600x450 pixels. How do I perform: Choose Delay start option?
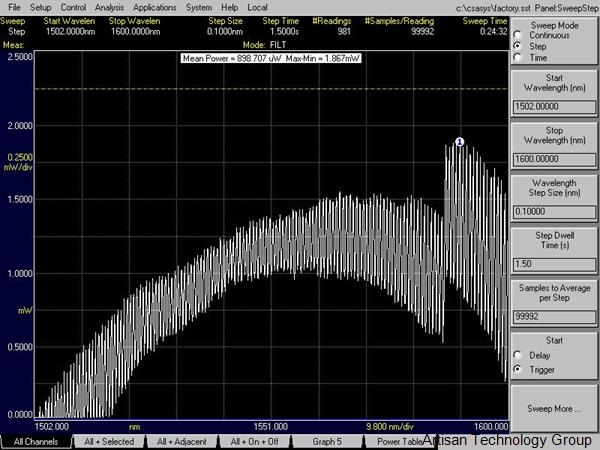[516, 355]
